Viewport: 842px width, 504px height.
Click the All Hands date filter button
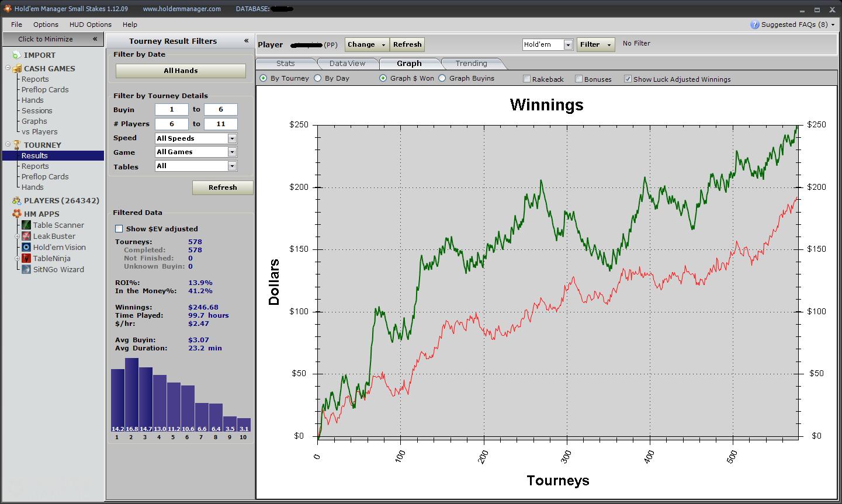(181, 71)
